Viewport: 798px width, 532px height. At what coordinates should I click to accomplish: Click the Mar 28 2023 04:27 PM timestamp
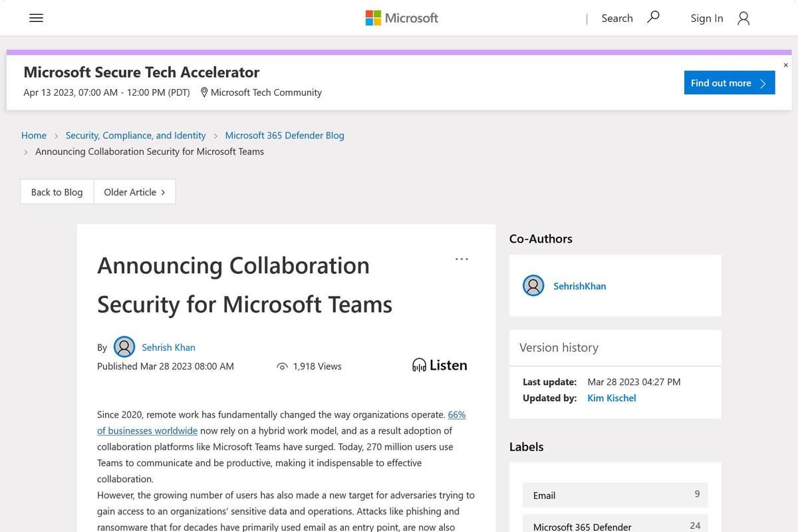click(x=634, y=382)
